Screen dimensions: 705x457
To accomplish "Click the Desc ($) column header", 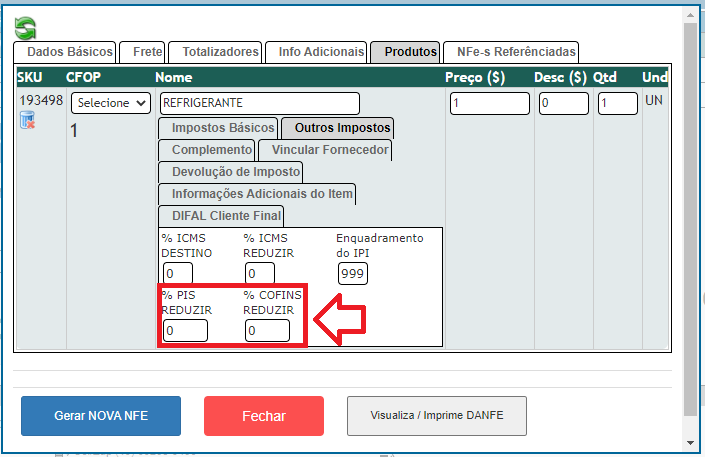I will [560, 77].
